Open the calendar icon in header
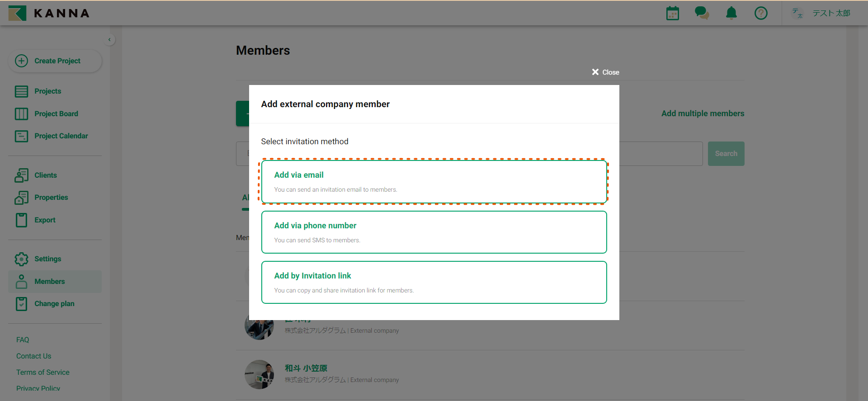The height and width of the screenshot is (401, 868). point(672,13)
